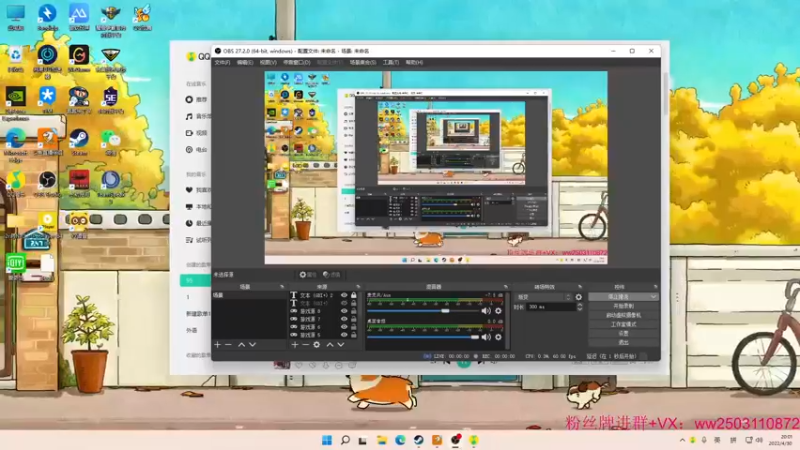Image resolution: width=800 pixels, height=450 pixels.
Task: Remove selected scene with minus icon
Action: point(228,345)
